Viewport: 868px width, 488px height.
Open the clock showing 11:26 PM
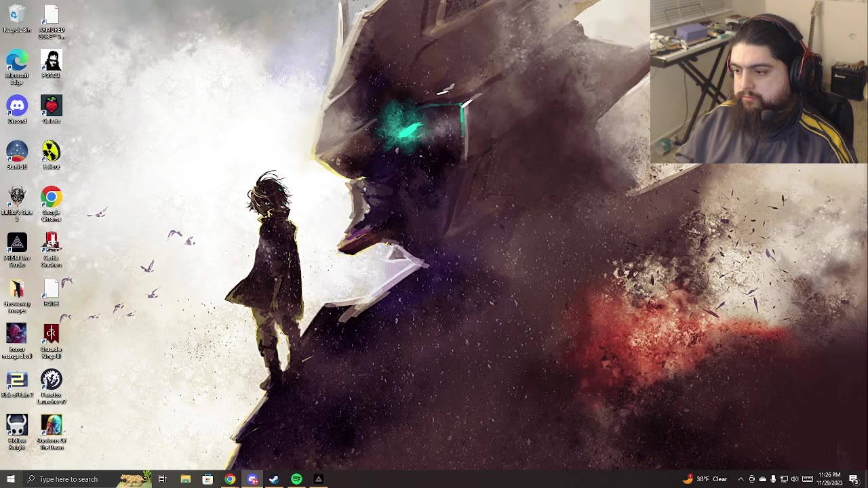pyautogui.click(x=829, y=479)
